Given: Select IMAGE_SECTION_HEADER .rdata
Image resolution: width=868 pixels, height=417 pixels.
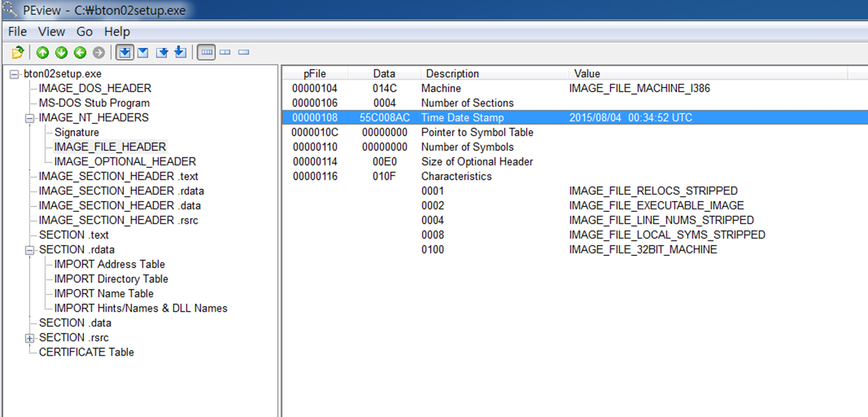Looking at the screenshot, I should click(x=121, y=191).
